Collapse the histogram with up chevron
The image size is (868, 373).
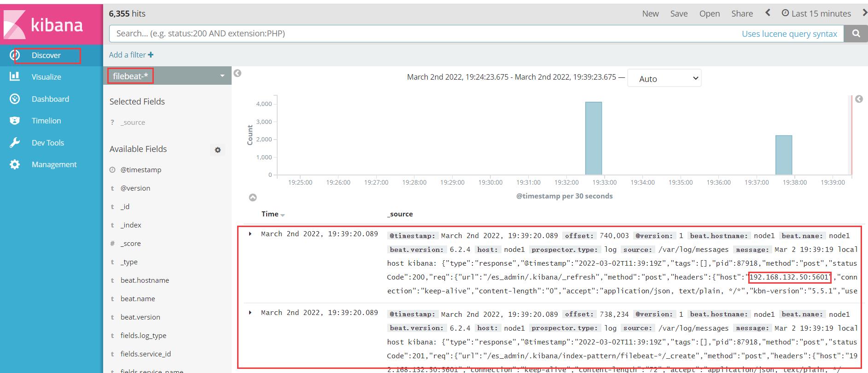[x=253, y=198]
